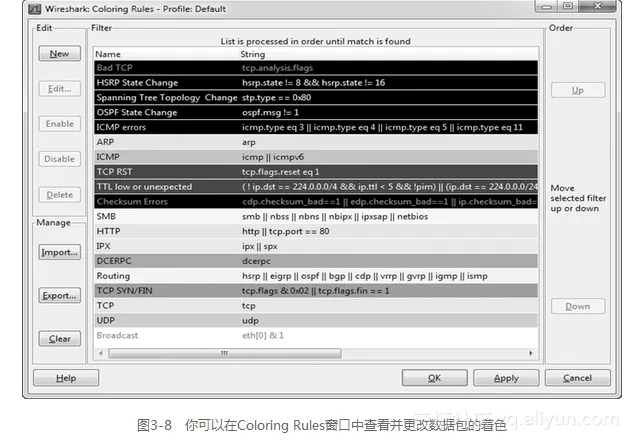Click the stp.type == 0x80 string

pos(276,98)
